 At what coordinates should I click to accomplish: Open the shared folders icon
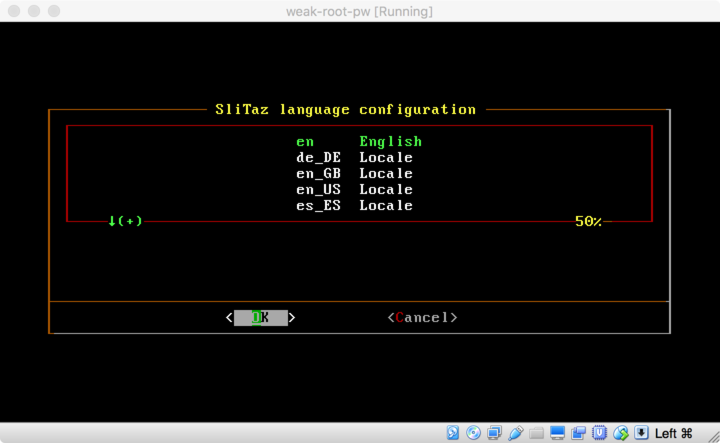pyautogui.click(x=536, y=433)
